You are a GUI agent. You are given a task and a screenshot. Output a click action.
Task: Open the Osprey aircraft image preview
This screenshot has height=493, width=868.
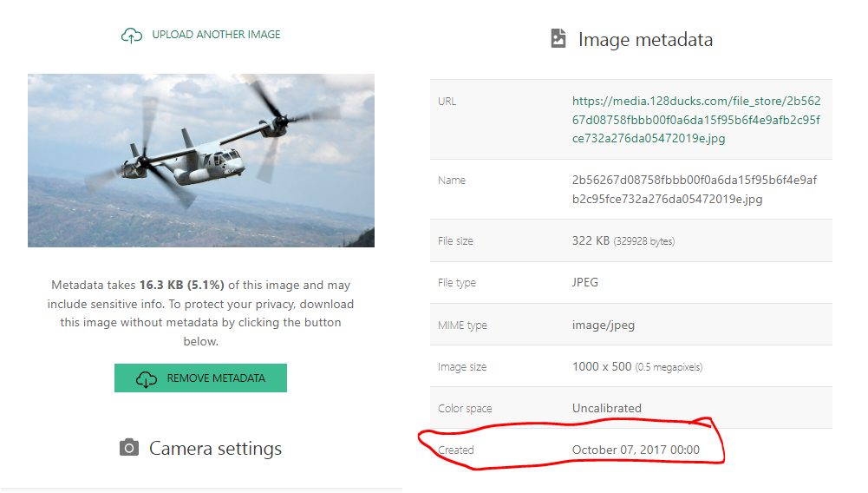point(201,161)
